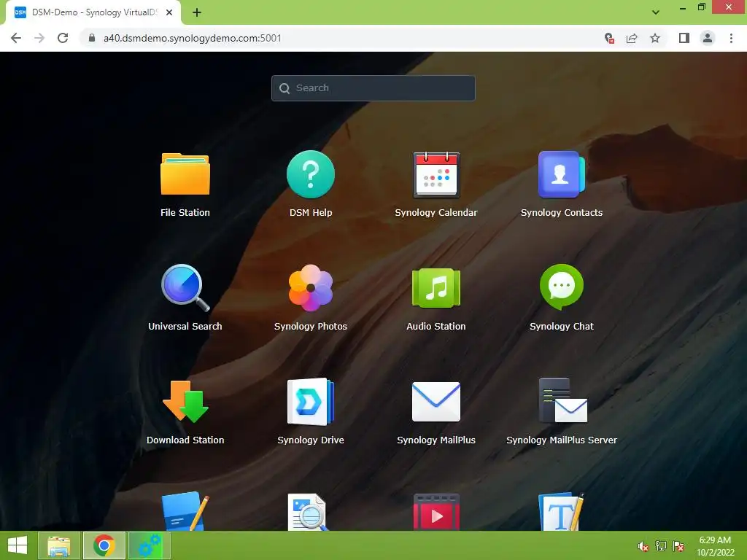747x560 pixels.
Task: Open Chrome profile avatar menu
Action: click(x=708, y=38)
